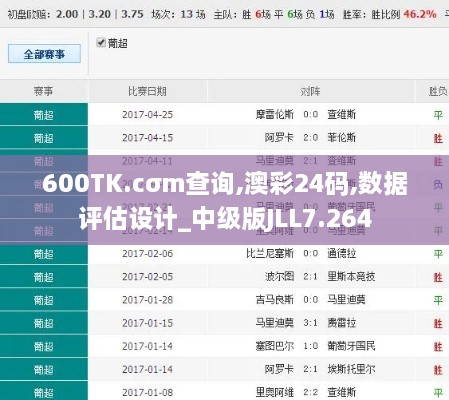Click the 平 result in 摩雷伦斯 row

coord(438,115)
